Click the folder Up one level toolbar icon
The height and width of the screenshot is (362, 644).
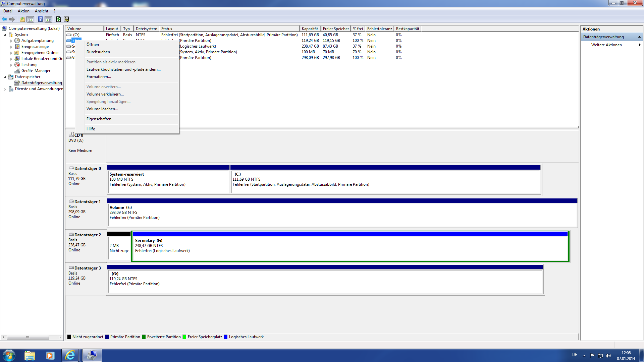click(22, 19)
